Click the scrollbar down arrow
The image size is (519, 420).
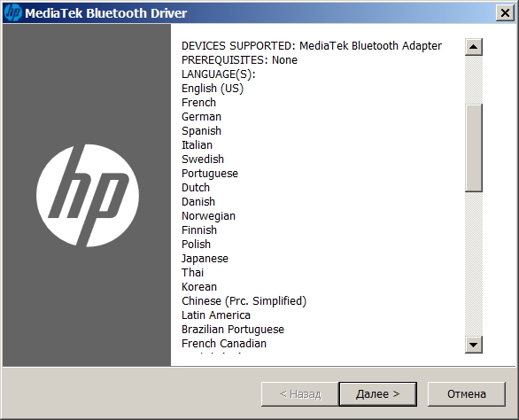[x=473, y=345]
